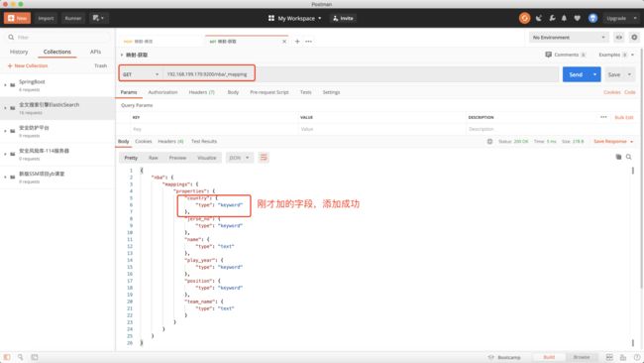
Task: Expand the ElasticSearch collection arrow
Action: pos(5,108)
